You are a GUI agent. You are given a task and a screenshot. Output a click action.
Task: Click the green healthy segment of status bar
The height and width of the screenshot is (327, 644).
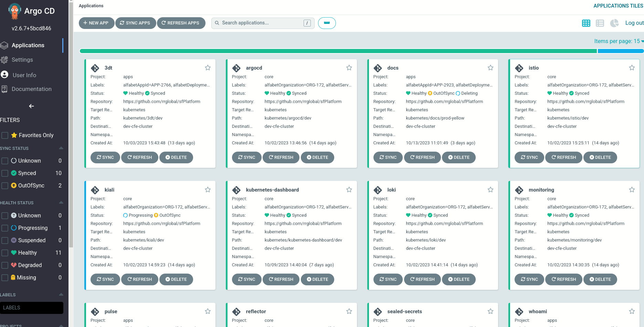(338, 51)
